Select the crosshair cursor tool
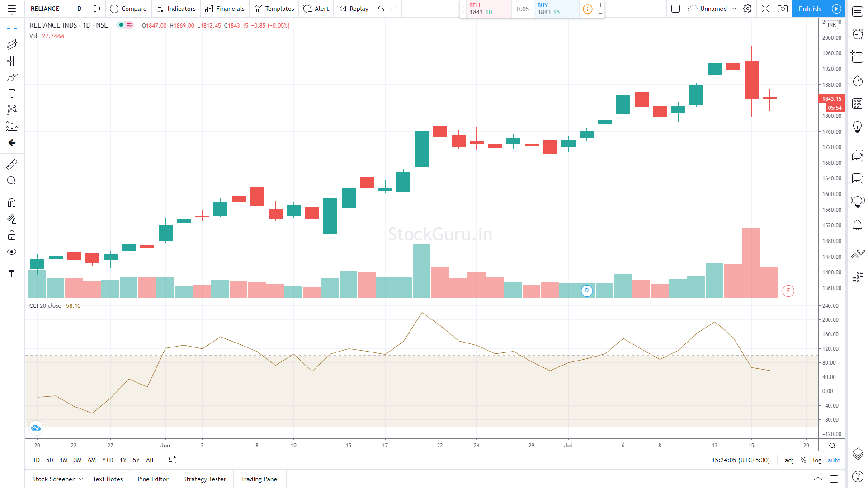Viewport: 868px width, 488px height. [x=12, y=28]
